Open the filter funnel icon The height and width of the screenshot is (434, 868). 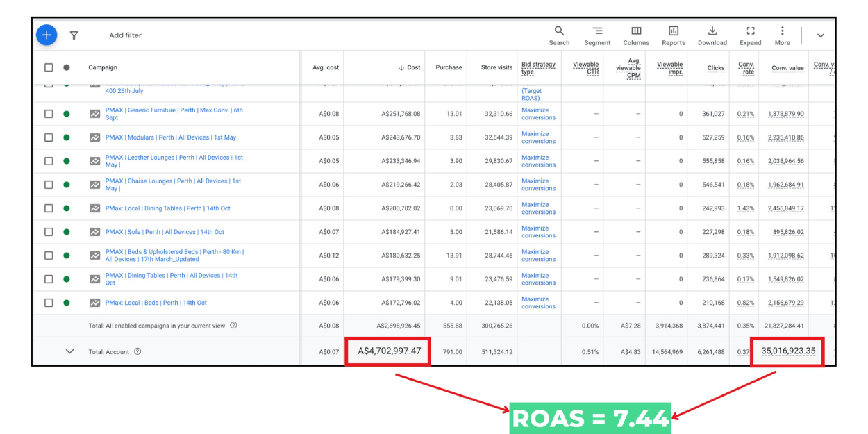click(x=74, y=35)
